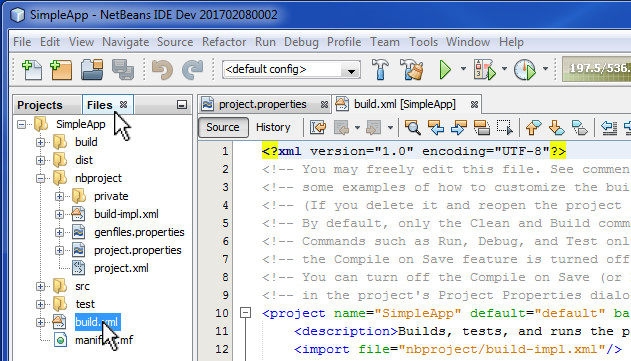Open the Refactor menu
Viewport: 631px width, 361px height.
(x=224, y=42)
